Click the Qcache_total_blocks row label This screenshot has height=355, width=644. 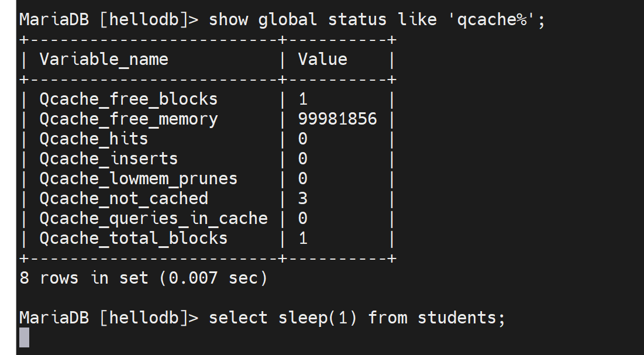[133, 238]
